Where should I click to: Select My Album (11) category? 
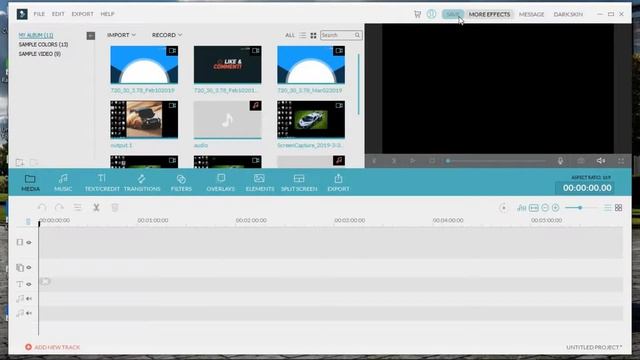[x=36, y=35]
